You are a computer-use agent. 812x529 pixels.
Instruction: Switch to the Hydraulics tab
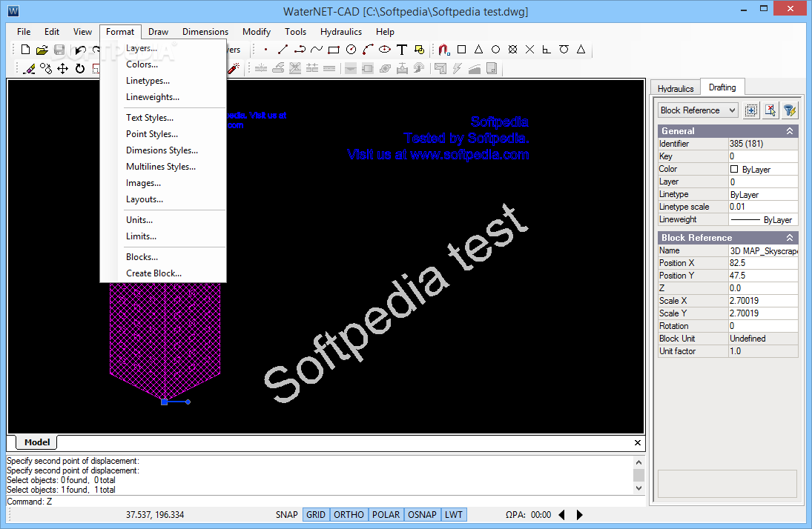click(676, 88)
